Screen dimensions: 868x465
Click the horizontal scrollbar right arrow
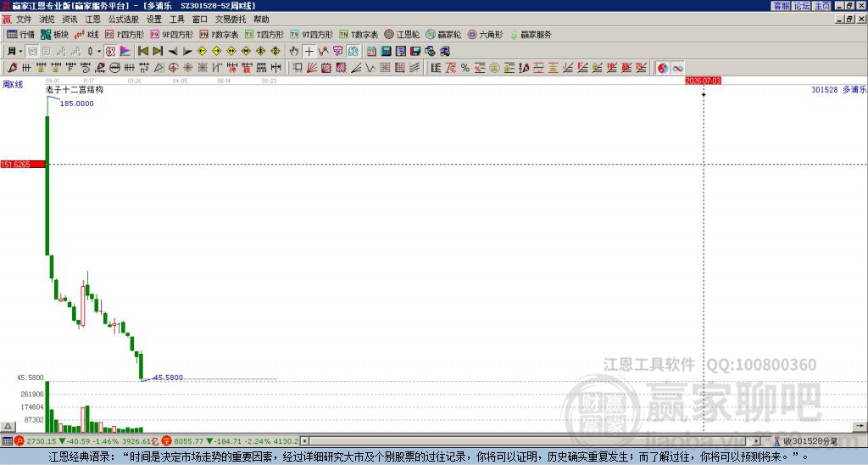(757, 441)
